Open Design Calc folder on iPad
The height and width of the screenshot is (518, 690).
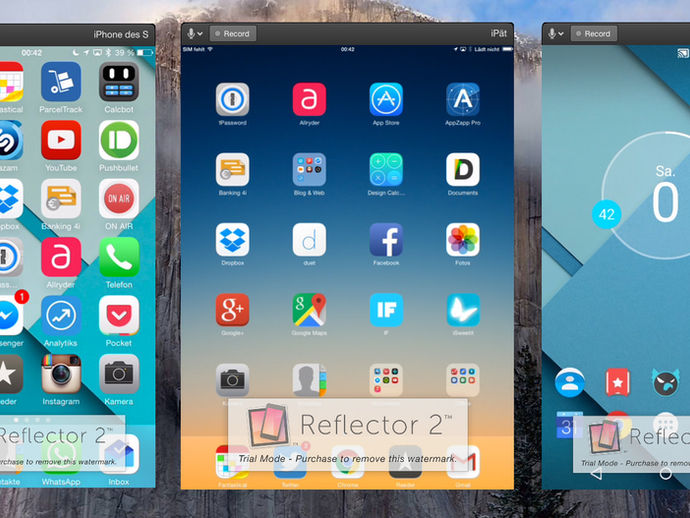click(386, 169)
